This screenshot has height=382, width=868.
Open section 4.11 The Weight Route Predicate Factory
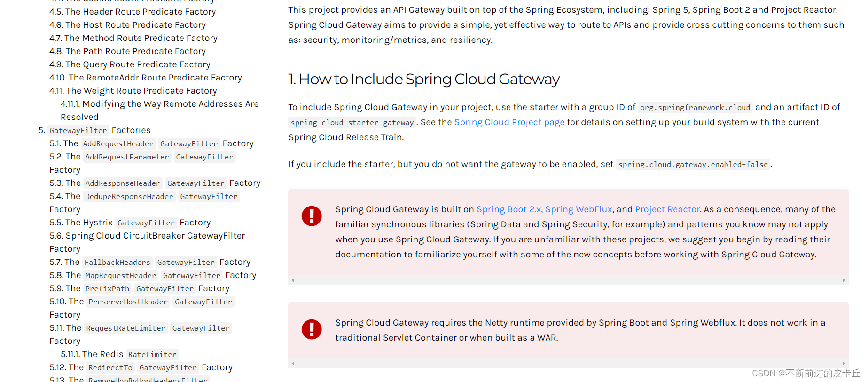(x=133, y=91)
